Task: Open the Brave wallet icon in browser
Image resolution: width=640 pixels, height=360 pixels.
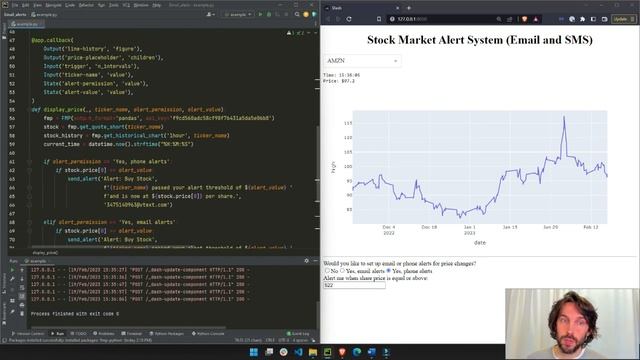Action: coord(604,19)
